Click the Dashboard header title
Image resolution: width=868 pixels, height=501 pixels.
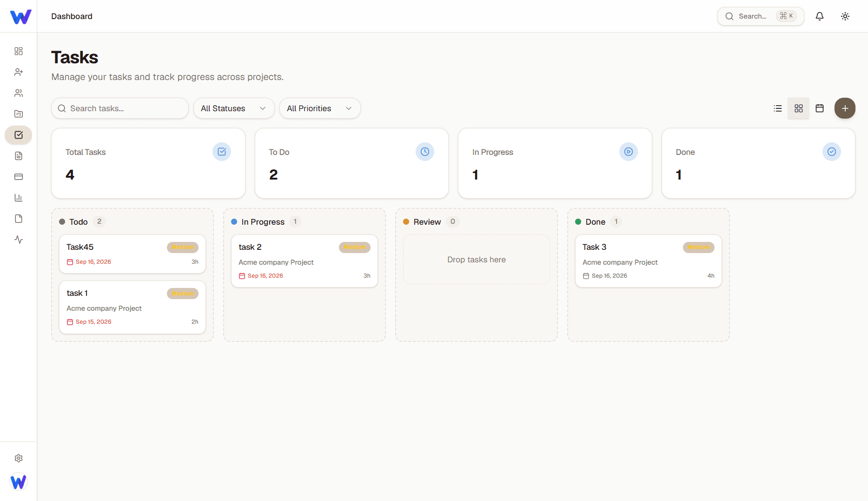pyautogui.click(x=72, y=16)
